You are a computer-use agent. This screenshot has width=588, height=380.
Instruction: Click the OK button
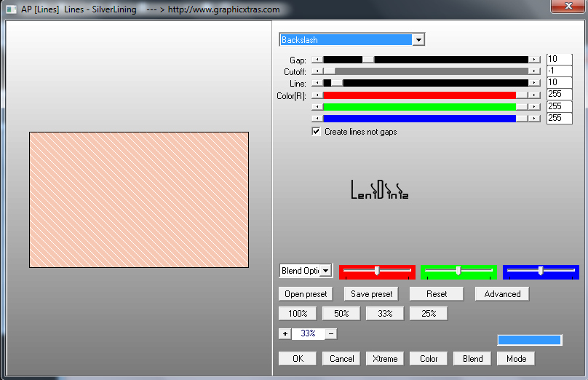click(298, 359)
